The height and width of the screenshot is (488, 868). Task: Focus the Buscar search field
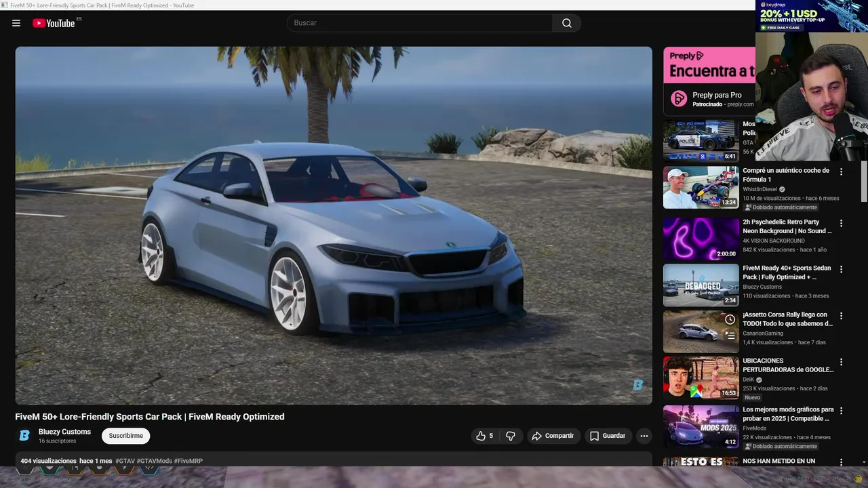pos(420,23)
